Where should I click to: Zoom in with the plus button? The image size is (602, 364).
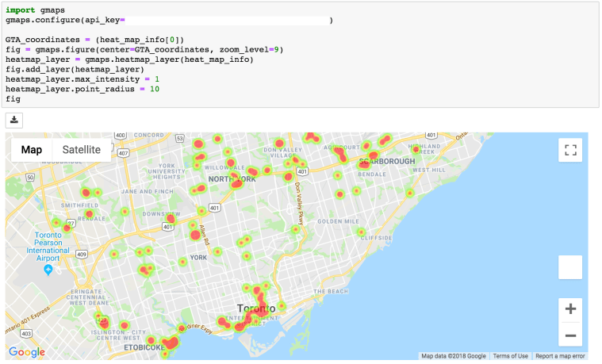pos(569,309)
